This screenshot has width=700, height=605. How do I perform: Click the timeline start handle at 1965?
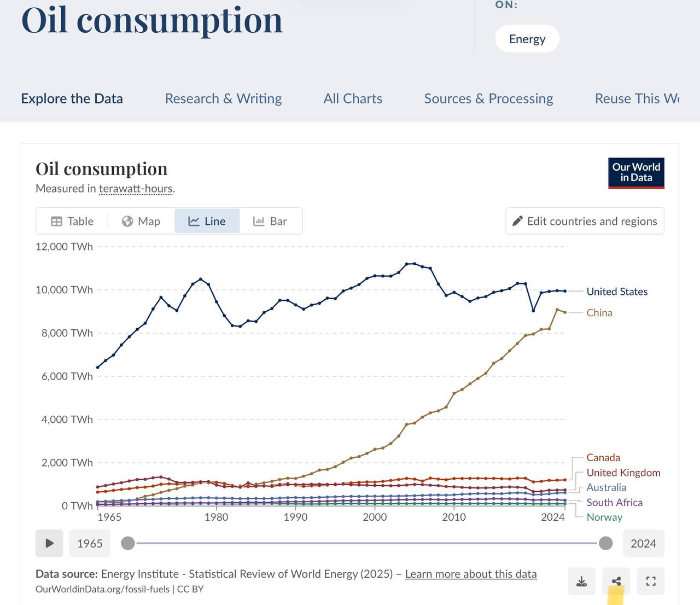coord(128,543)
